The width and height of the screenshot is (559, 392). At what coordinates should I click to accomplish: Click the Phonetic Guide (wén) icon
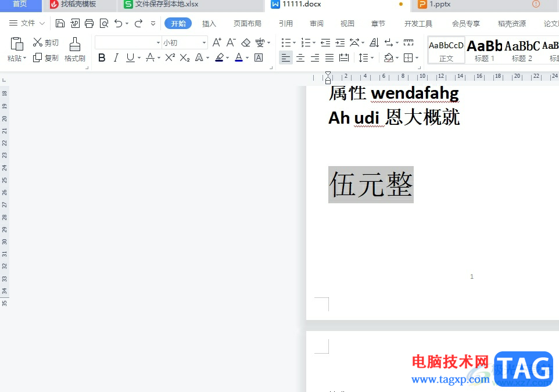(260, 43)
